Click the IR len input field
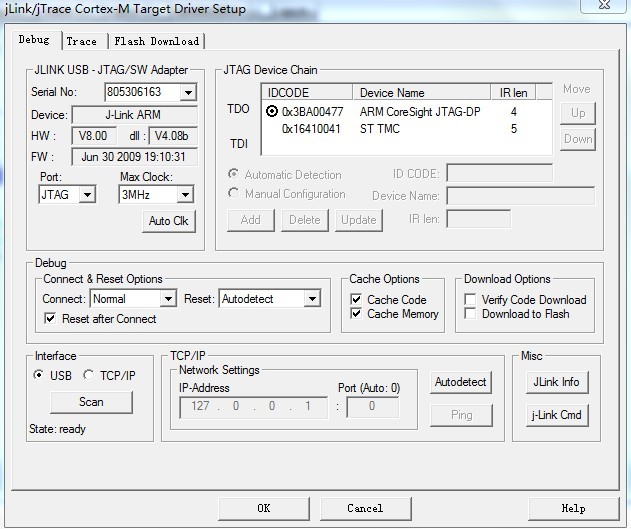The image size is (631, 529). 478,219
